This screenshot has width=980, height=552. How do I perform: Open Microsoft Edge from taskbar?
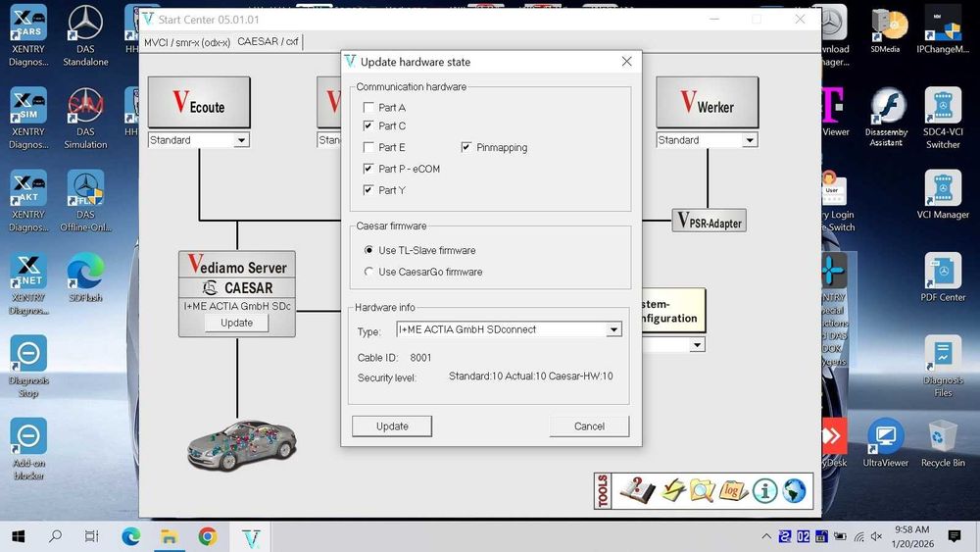pos(130,536)
